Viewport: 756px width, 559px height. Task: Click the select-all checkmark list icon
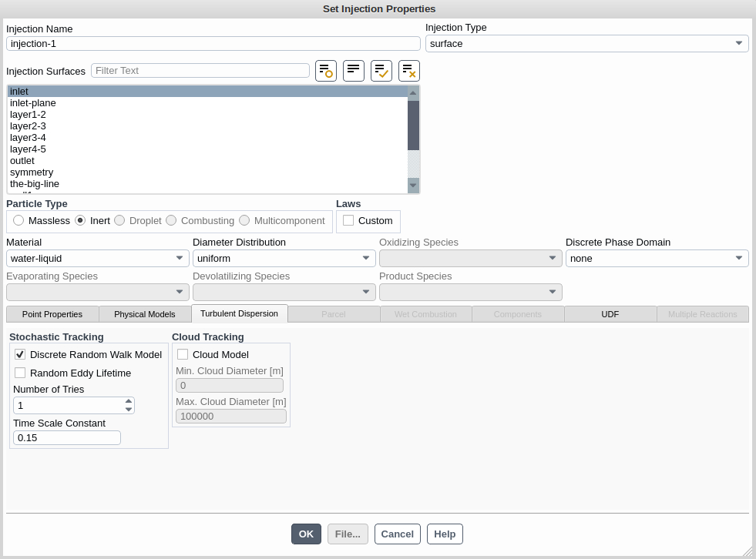(381, 71)
